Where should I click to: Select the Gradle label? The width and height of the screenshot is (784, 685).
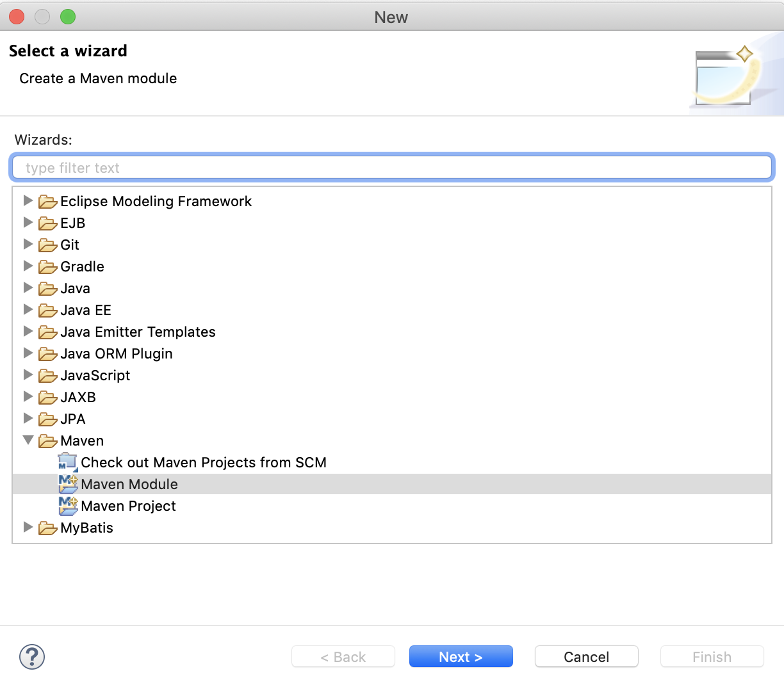(x=83, y=266)
